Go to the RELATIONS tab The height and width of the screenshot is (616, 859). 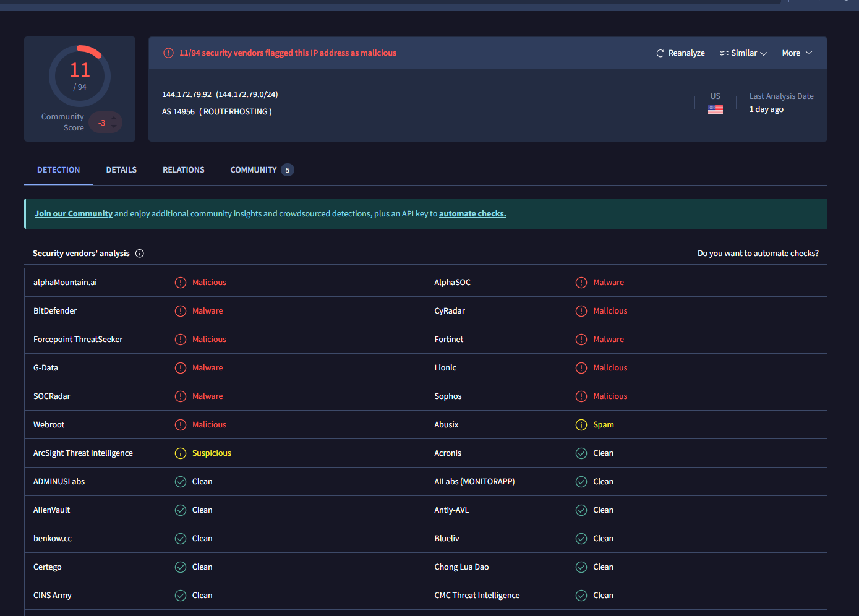pos(184,170)
